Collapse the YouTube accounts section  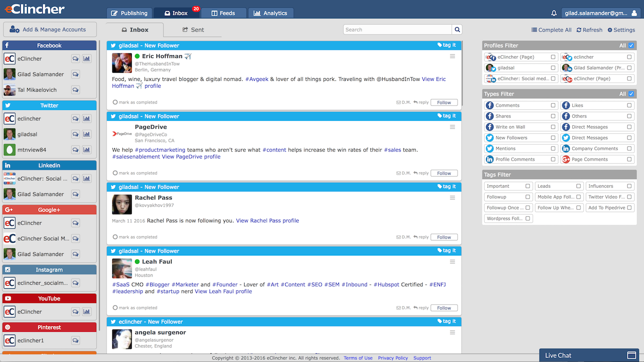[49, 299]
